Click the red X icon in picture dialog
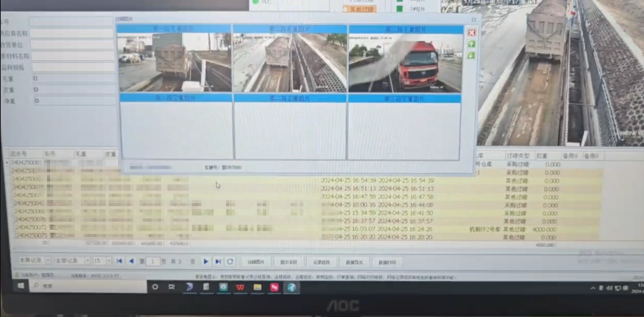644x317 pixels. point(472,33)
